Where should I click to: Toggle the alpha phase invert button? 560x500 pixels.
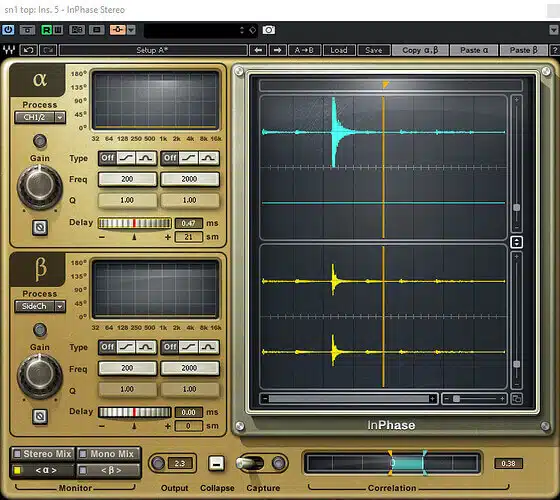tap(40, 227)
